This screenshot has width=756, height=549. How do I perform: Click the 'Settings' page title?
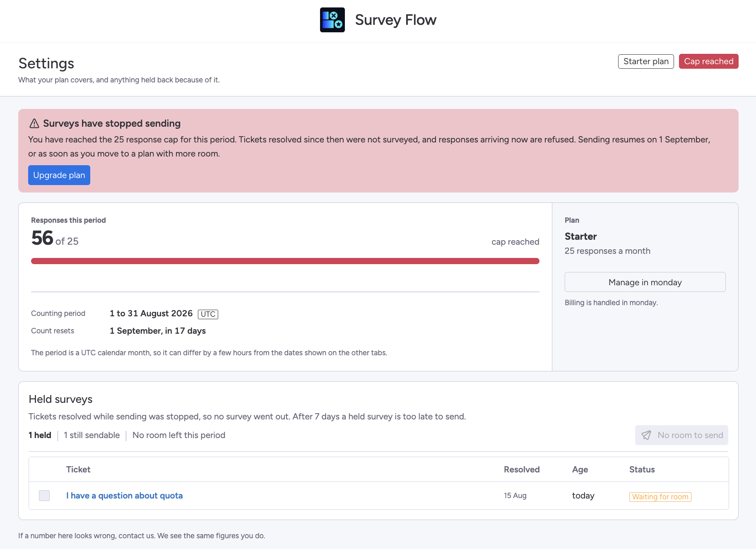[46, 63]
